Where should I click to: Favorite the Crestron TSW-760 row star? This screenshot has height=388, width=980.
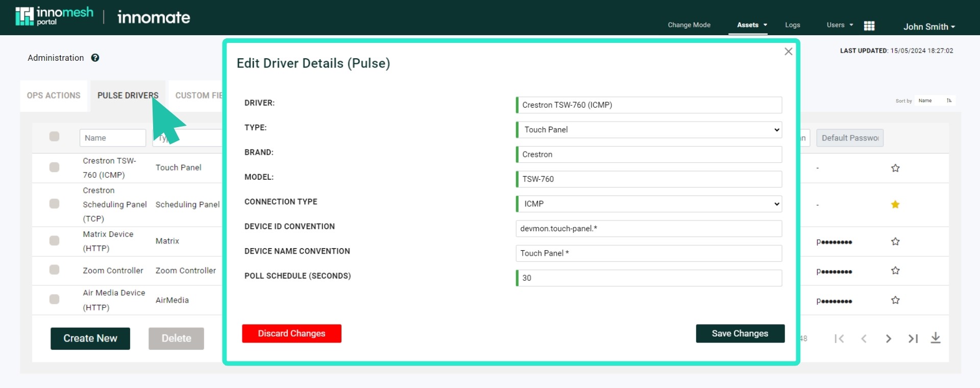click(895, 168)
